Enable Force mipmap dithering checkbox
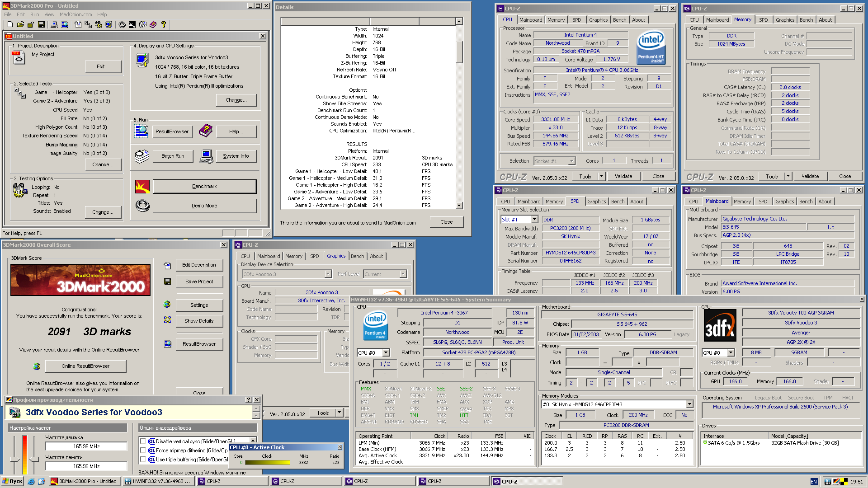The image size is (868, 488). click(143, 450)
